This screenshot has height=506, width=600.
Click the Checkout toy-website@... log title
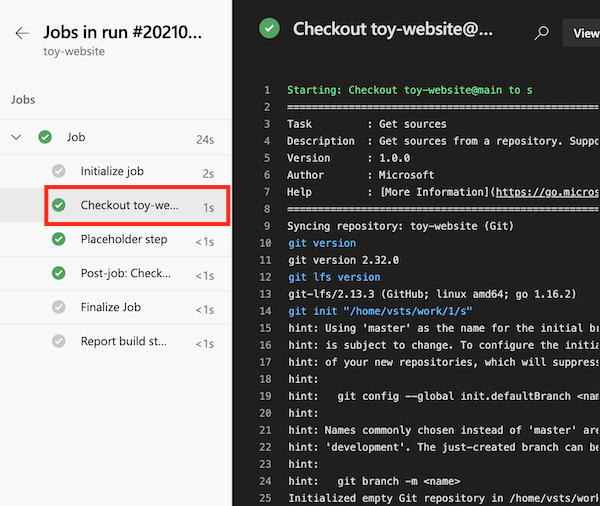tap(393, 29)
